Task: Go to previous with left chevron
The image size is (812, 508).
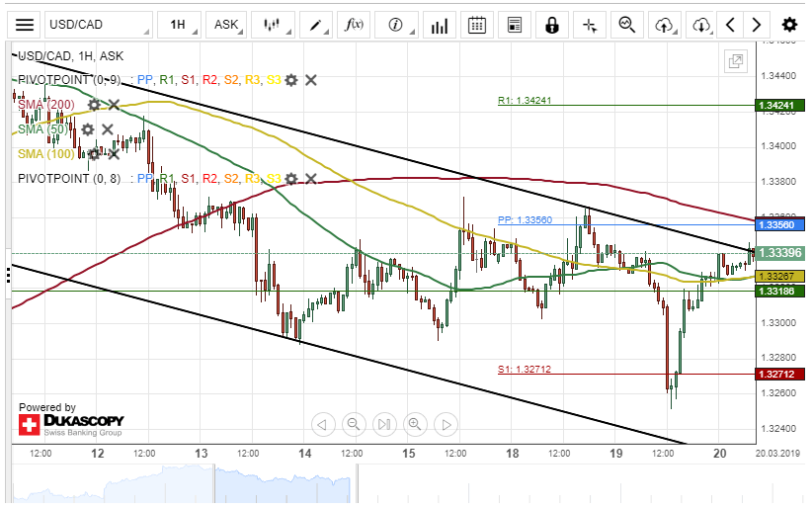Action: pos(730,25)
